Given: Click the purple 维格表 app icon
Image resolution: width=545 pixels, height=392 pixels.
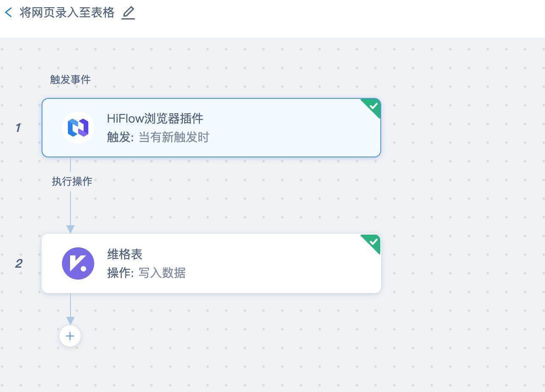Looking at the screenshot, I should click(78, 263).
